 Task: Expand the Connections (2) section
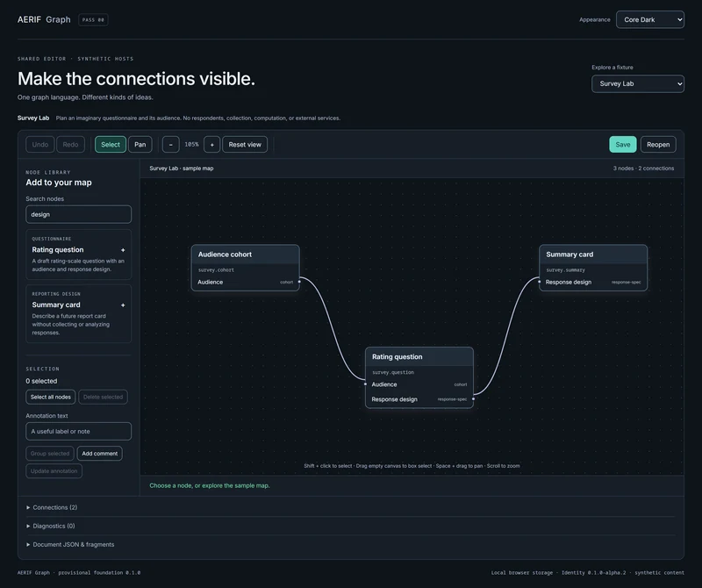click(52, 507)
